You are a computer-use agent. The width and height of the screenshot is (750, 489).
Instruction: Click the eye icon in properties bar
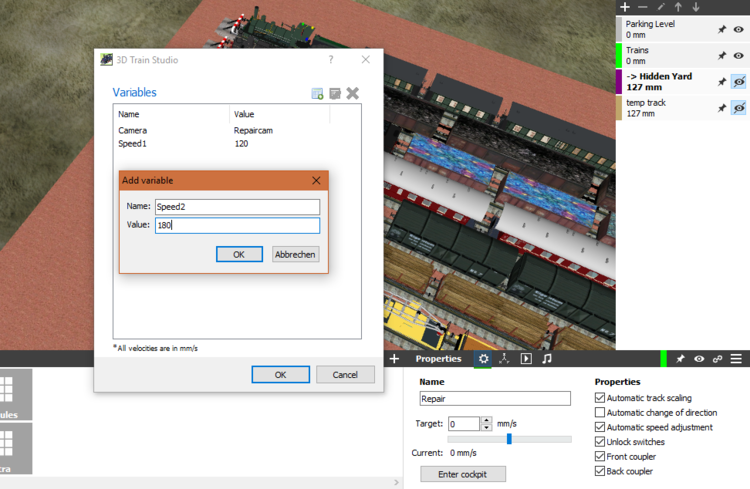[699, 359]
